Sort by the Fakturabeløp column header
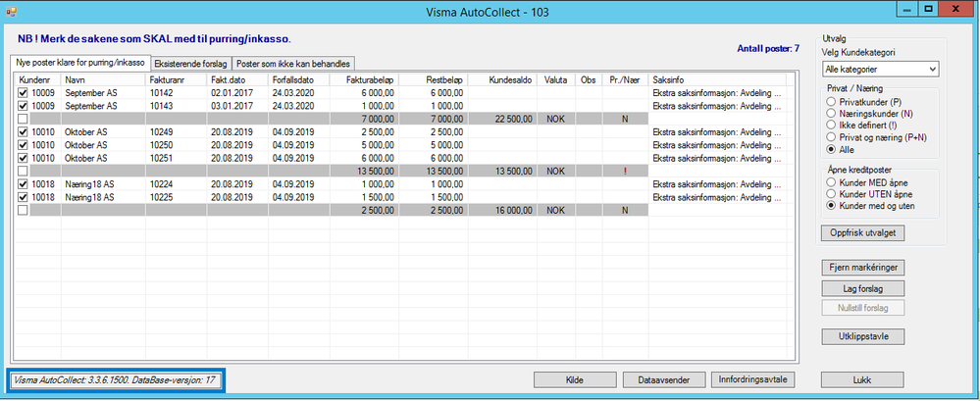This screenshot has width=980, height=401. tap(364, 80)
